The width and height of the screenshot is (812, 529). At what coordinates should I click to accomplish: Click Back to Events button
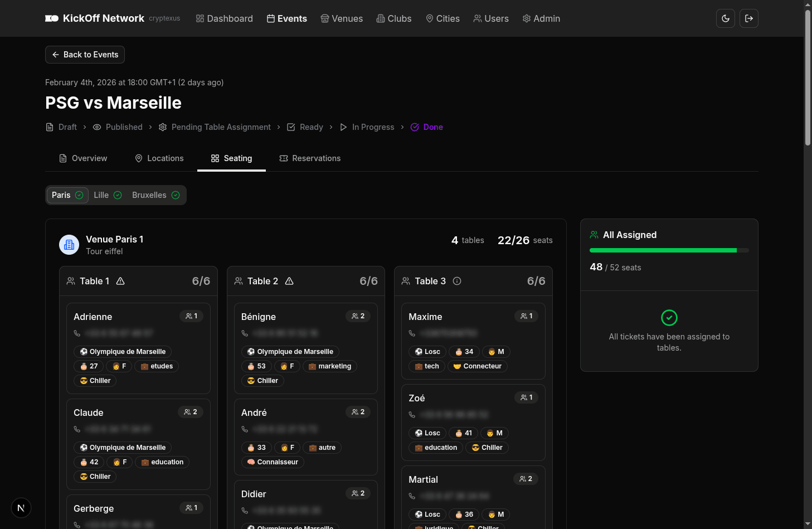[85, 55]
